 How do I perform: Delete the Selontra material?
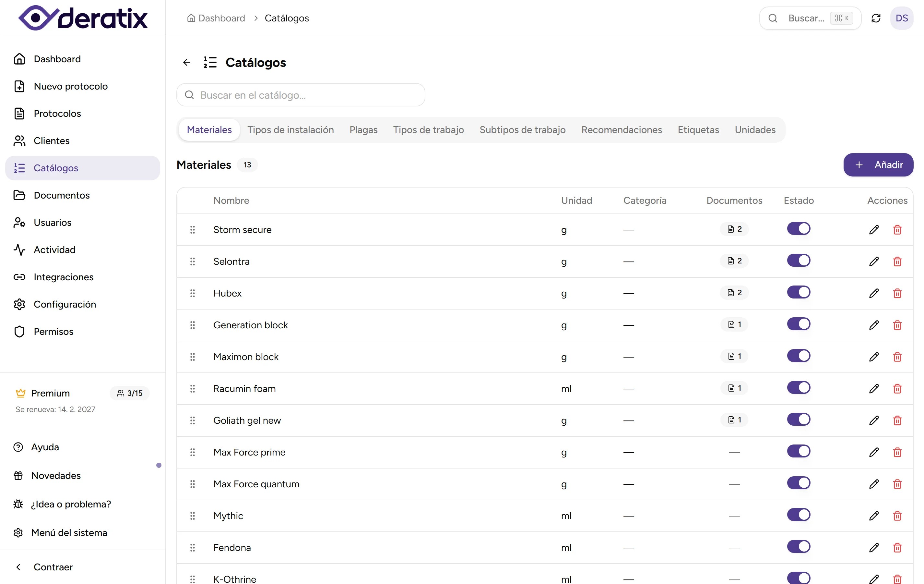tap(897, 262)
